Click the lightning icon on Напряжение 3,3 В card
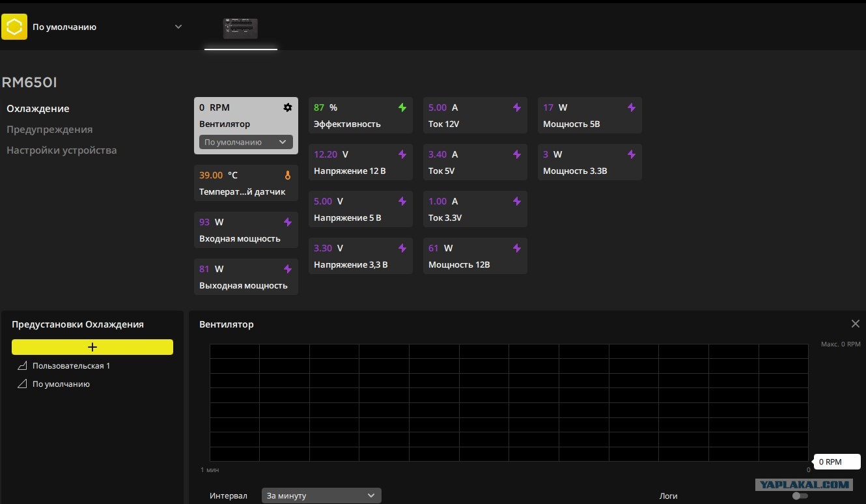This screenshot has width=866, height=504. tap(402, 248)
